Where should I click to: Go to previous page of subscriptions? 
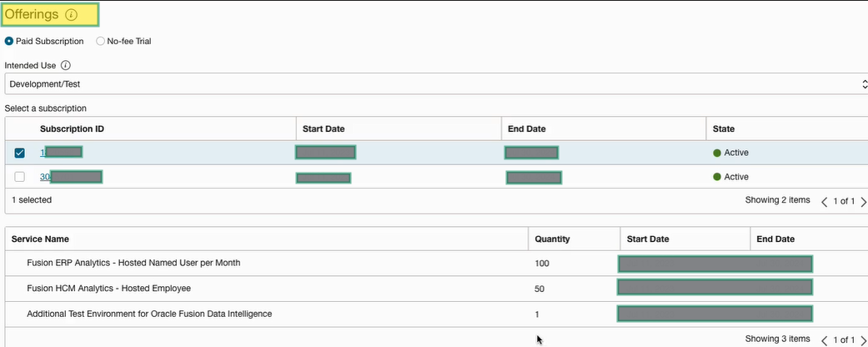tap(825, 201)
